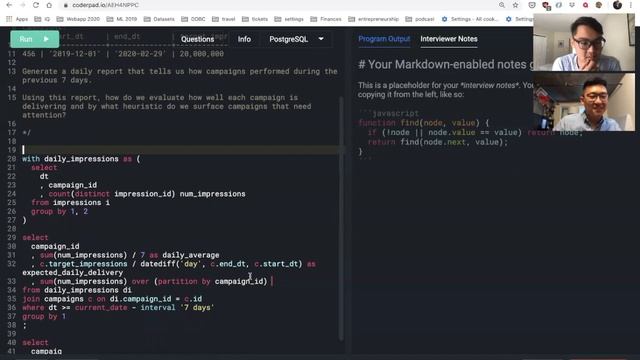Open the IG bookmark folder
640x360 pixels.
42,19
